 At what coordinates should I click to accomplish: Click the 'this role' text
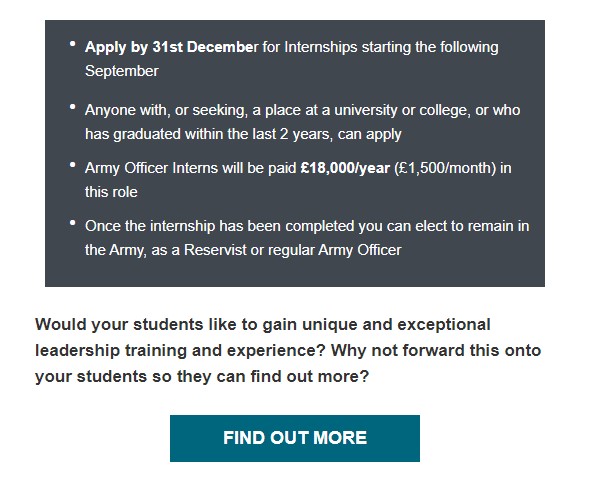pos(111,192)
